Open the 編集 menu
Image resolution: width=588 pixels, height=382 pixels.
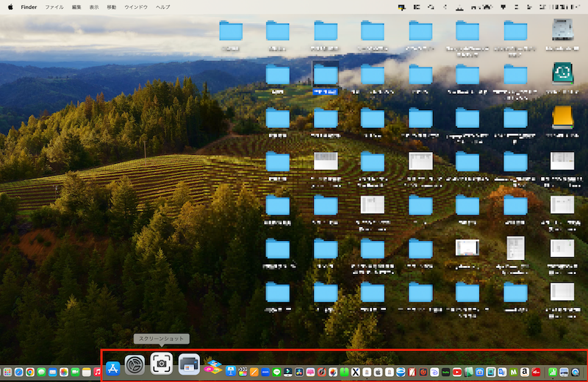pos(76,7)
